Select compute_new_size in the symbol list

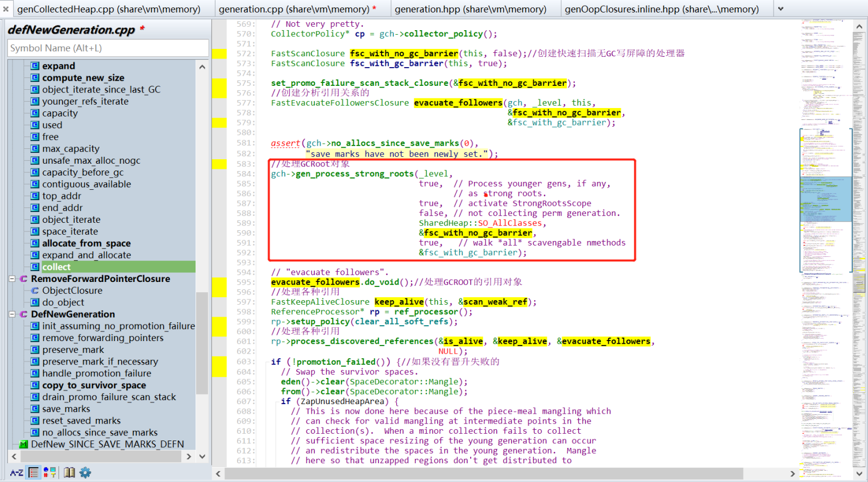click(83, 78)
